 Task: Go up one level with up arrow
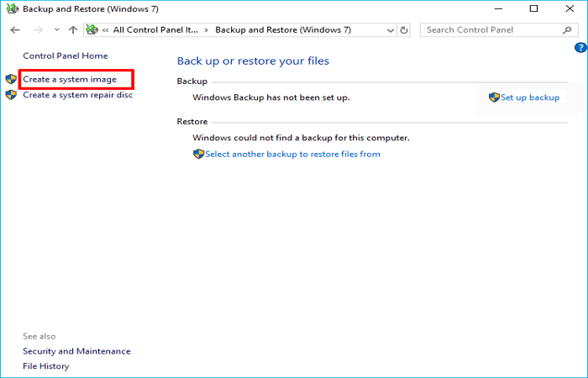coord(73,30)
